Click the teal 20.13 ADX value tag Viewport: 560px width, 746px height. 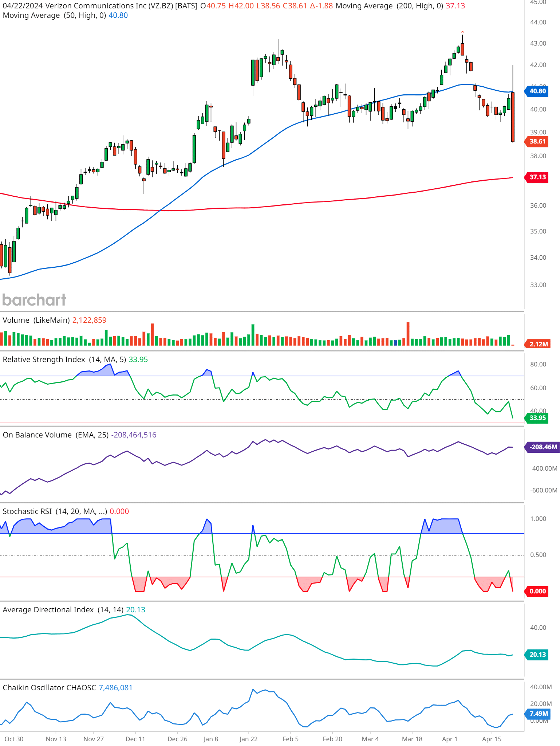pyautogui.click(x=537, y=655)
